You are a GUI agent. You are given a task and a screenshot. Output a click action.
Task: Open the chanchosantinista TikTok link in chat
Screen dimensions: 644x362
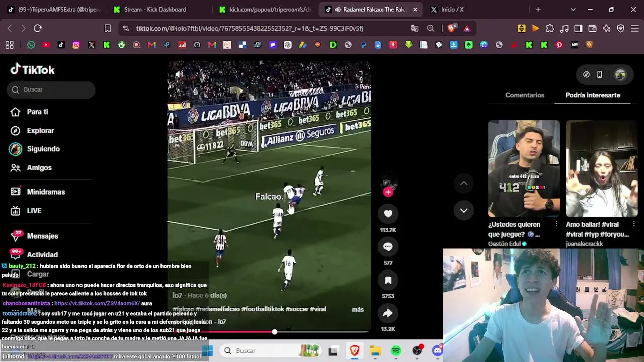click(x=97, y=304)
